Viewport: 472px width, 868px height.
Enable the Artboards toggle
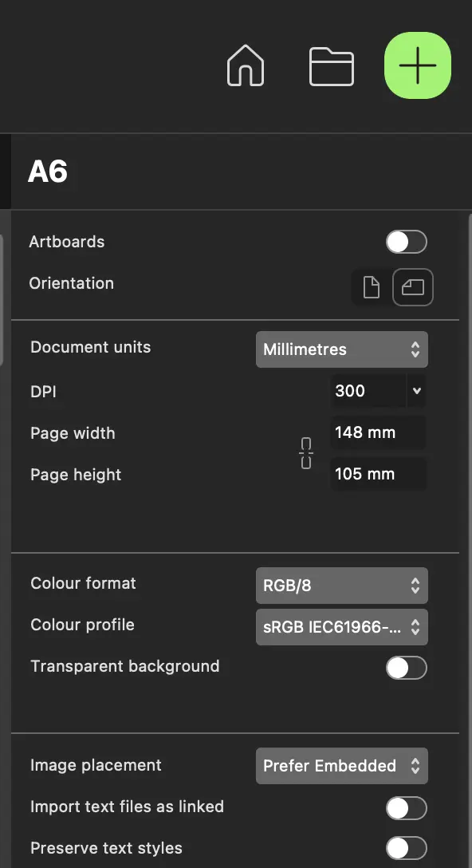pos(407,242)
